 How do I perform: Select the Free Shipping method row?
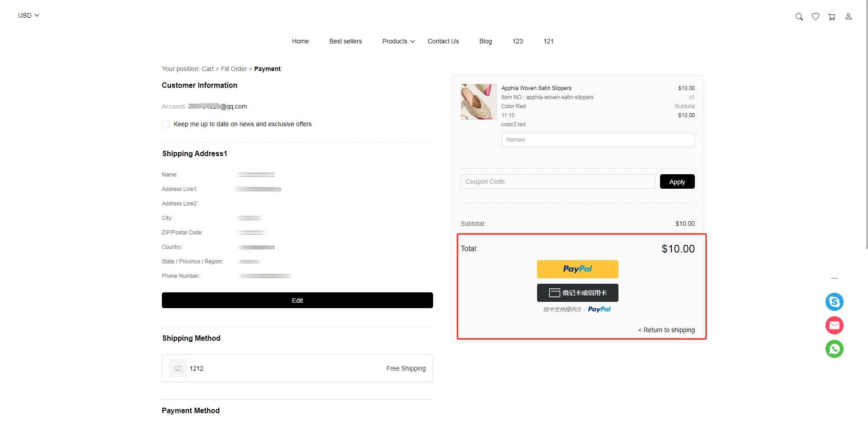tap(297, 368)
